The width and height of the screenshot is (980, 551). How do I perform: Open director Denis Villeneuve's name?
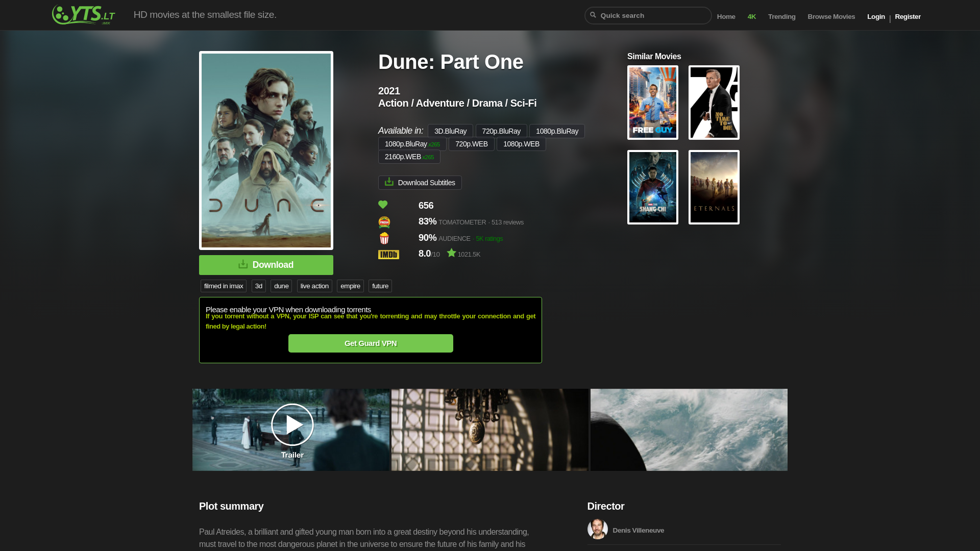pyautogui.click(x=638, y=531)
